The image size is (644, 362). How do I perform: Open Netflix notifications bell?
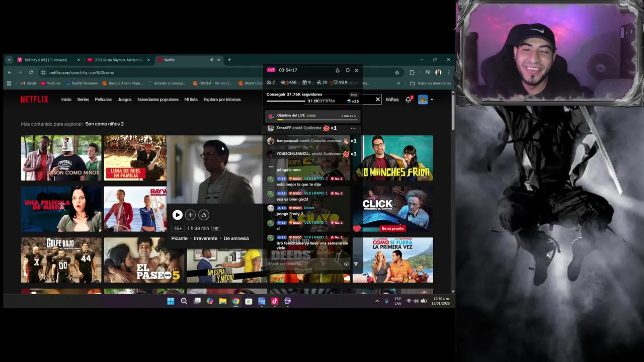409,100
